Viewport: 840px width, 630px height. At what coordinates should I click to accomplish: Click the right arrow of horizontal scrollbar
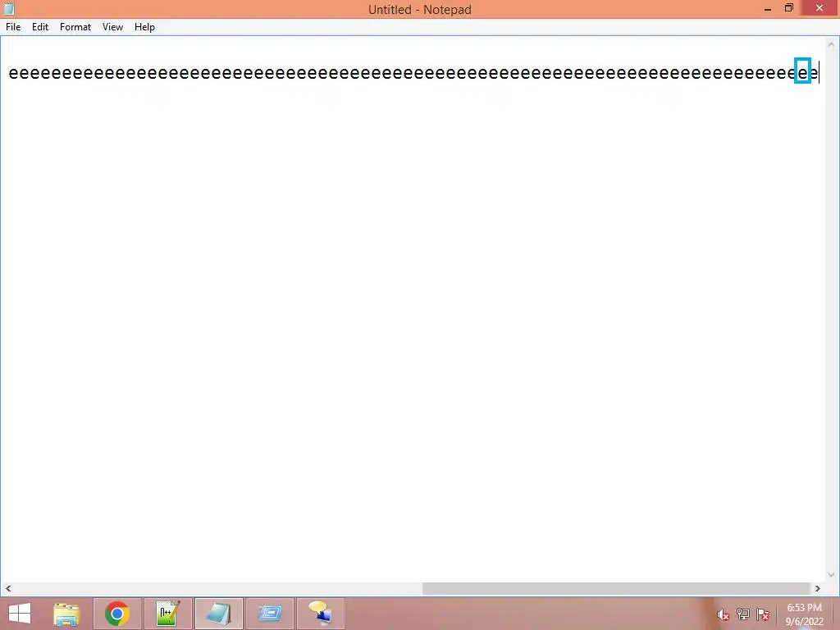(x=818, y=589)
